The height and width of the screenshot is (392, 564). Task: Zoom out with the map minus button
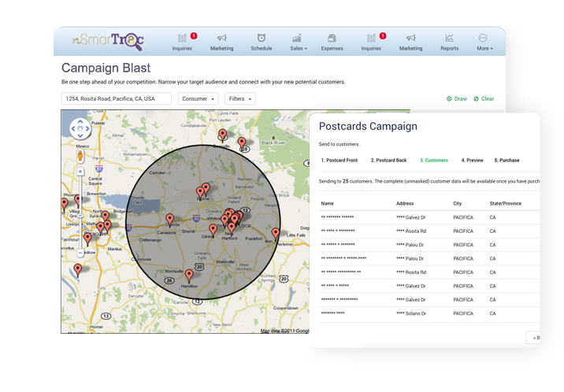click(80, 253)
